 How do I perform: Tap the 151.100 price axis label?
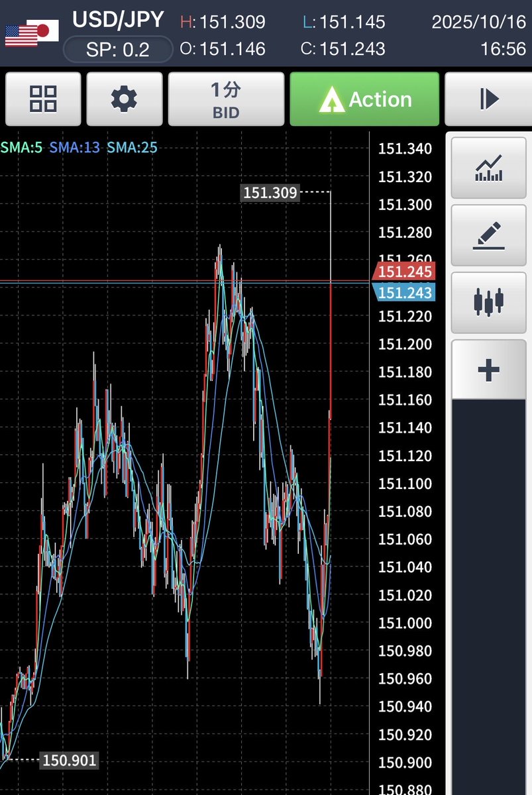click(405, 484)
